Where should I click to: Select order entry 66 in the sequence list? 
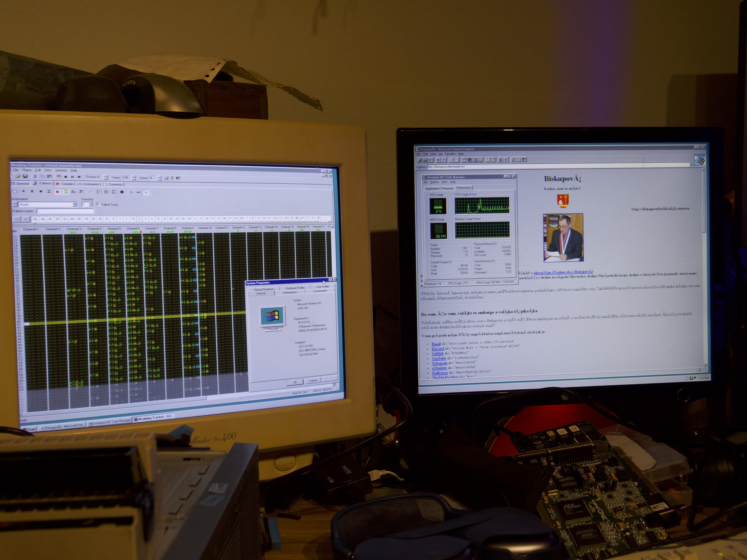pos(35,219)
